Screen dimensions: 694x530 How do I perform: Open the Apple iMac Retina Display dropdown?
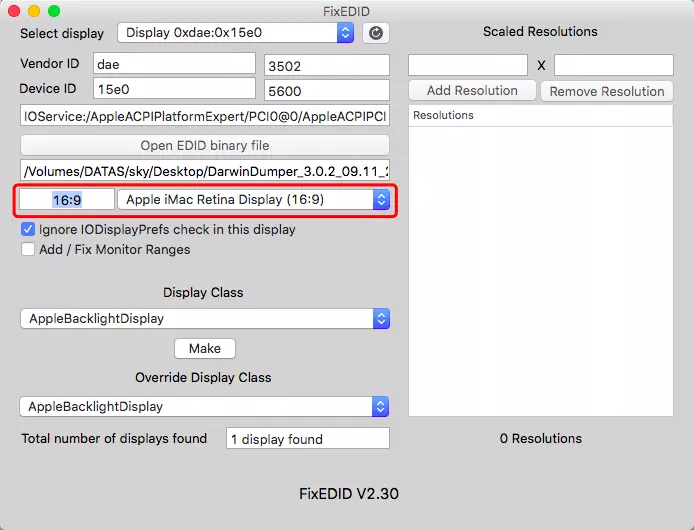point(254,200)
